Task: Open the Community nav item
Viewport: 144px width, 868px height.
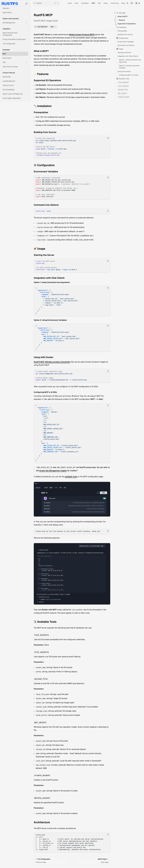Action: [115, 3]
